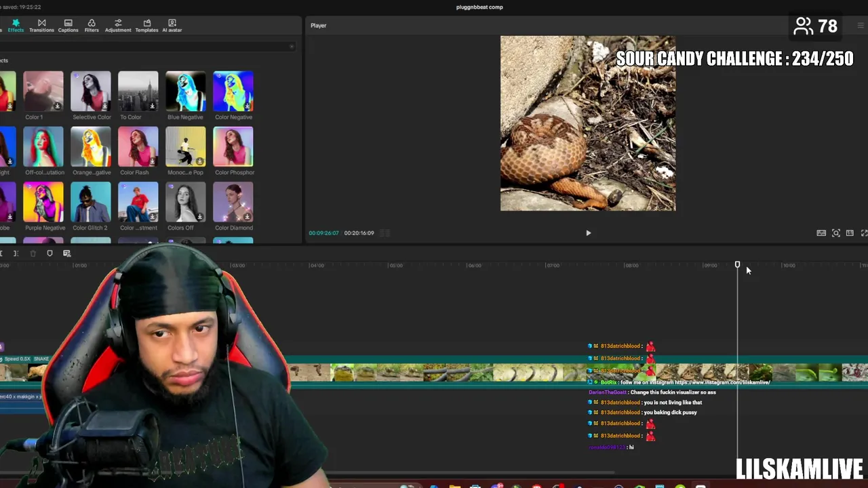Image resolution: width=868 pixels, height=488 pixels.
Task: Select the Colors Off effect thumbnail
Action: click(x=186, y=202)
